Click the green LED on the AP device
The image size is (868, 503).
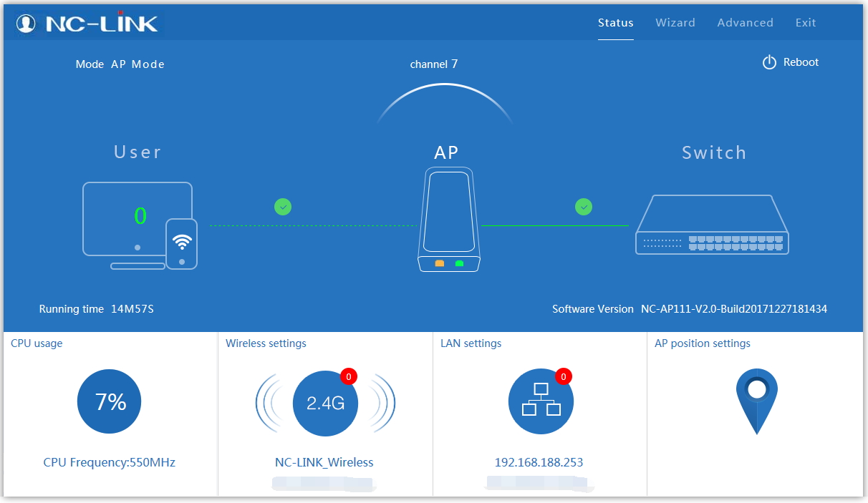[x=459, y=263]
